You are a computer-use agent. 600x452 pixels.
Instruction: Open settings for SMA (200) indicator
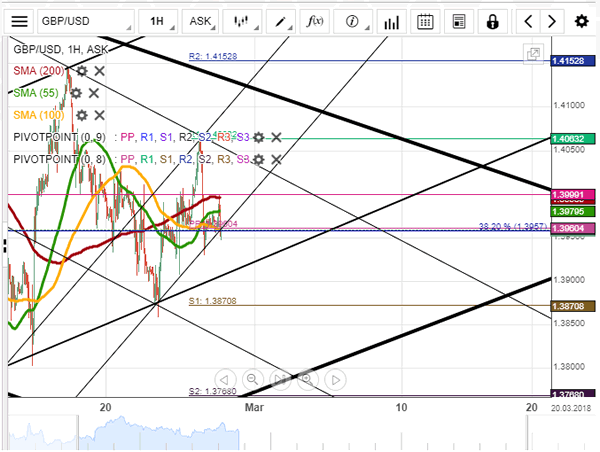[82, 71]
